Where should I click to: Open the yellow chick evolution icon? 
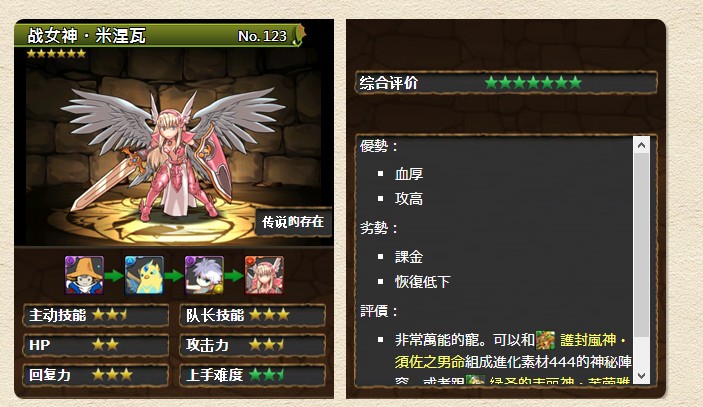[144, 275]
